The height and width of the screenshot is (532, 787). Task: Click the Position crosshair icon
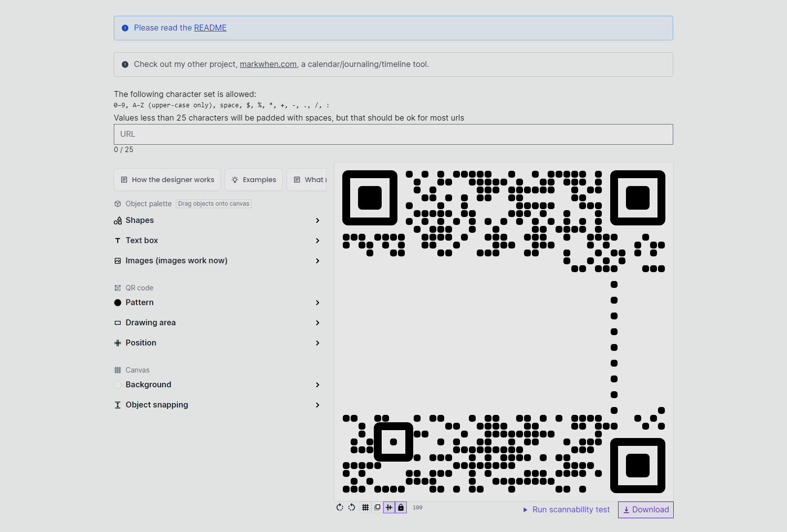point(118,343)
